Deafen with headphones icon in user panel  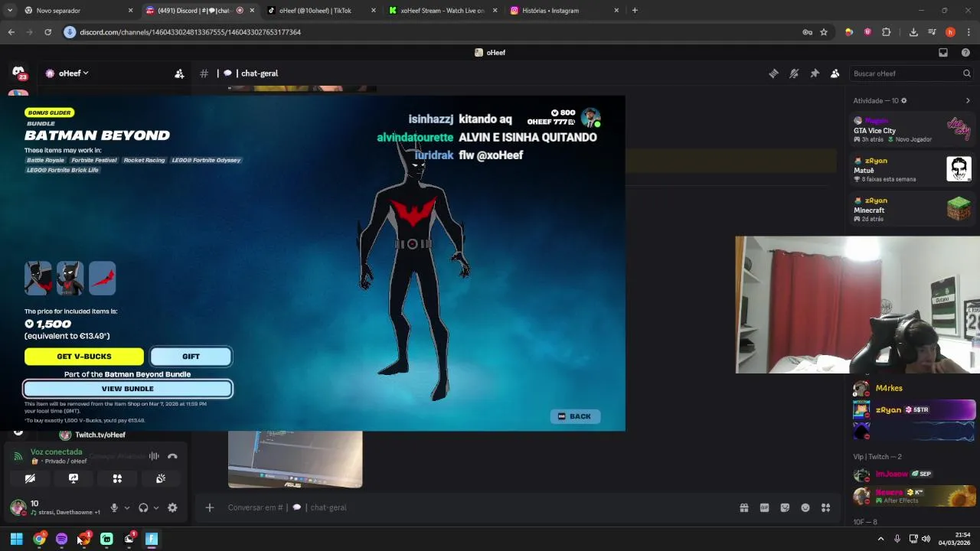tap(143, 507)
